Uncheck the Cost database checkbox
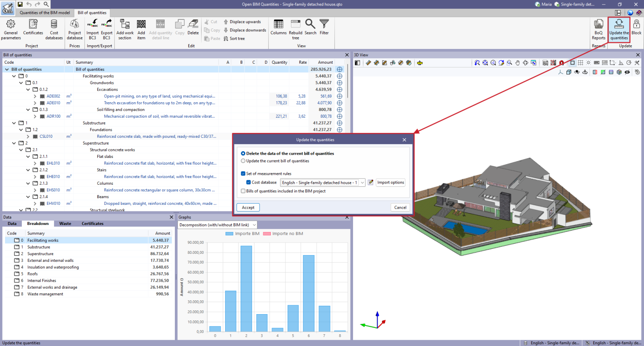 pyautogui.click(x=249, y=182)
